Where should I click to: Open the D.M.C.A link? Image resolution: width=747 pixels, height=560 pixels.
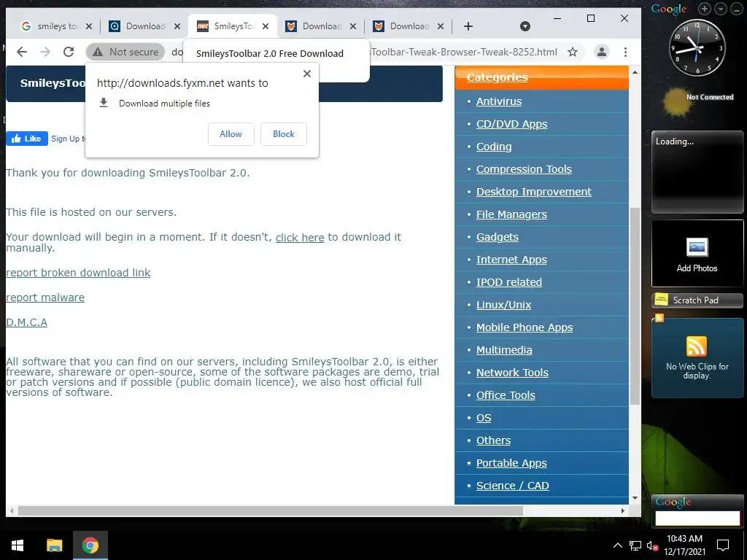[27, 322]
